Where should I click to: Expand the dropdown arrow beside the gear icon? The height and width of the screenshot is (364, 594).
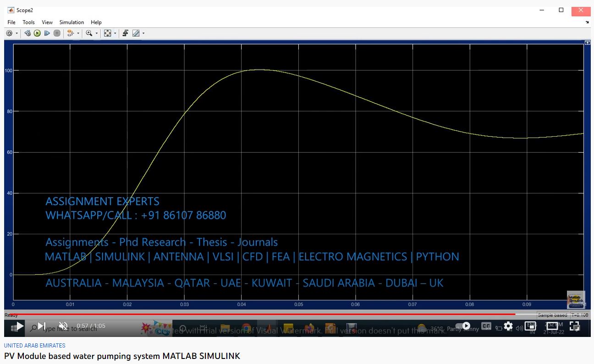[17, 33]
